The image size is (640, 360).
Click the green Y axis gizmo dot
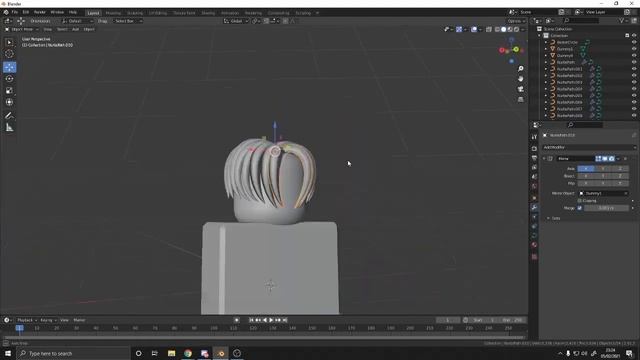pyautogui.click(x=516, y=49)
